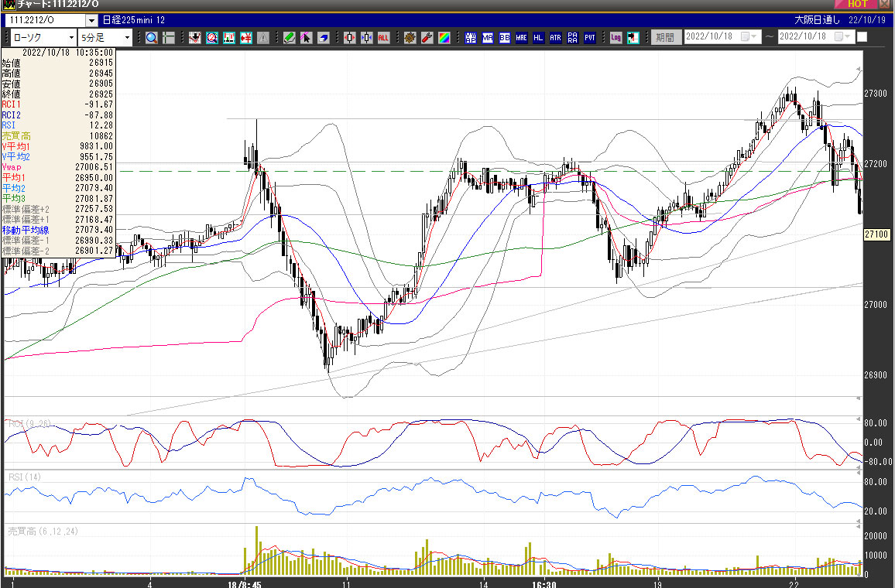The image size is (895, 588).
Task: Toggle the Log scale button
Action: pos(616,38)
